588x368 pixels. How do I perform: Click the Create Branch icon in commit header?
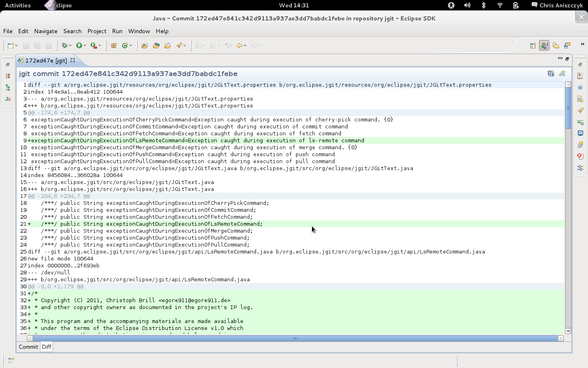562,74
